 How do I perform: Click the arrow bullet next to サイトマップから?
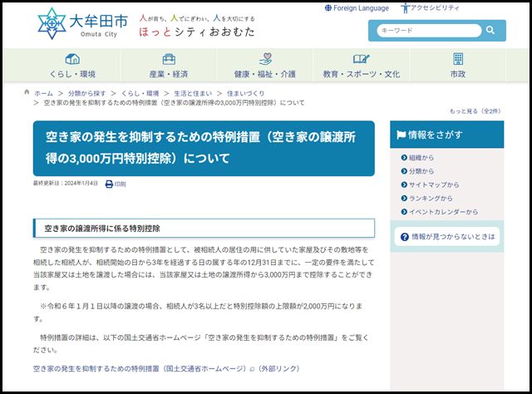point(404,185)
